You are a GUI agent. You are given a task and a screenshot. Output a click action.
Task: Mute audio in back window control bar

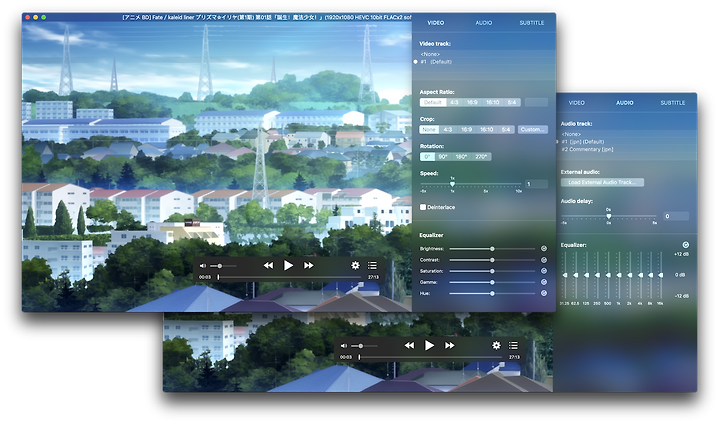coord(343,345)
